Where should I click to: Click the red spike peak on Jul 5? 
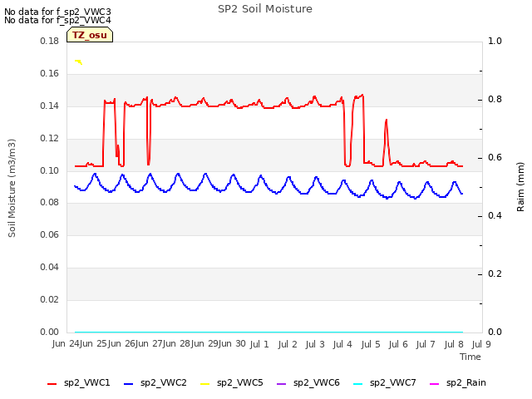click(386, 120)
